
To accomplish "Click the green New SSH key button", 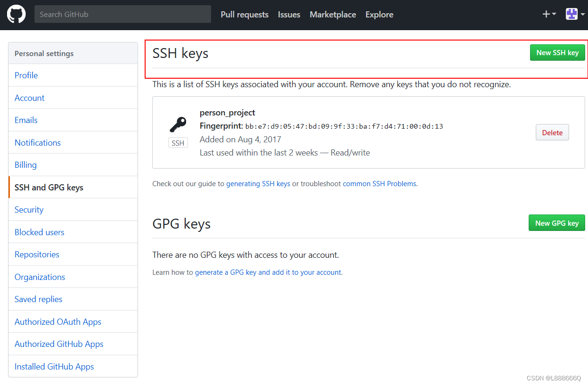I will [557, 52].
